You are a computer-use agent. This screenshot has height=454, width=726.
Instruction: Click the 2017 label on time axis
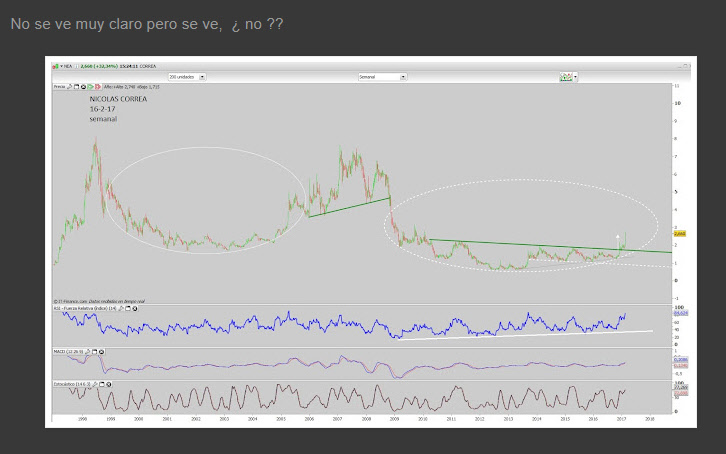click(x=621, y=419)
